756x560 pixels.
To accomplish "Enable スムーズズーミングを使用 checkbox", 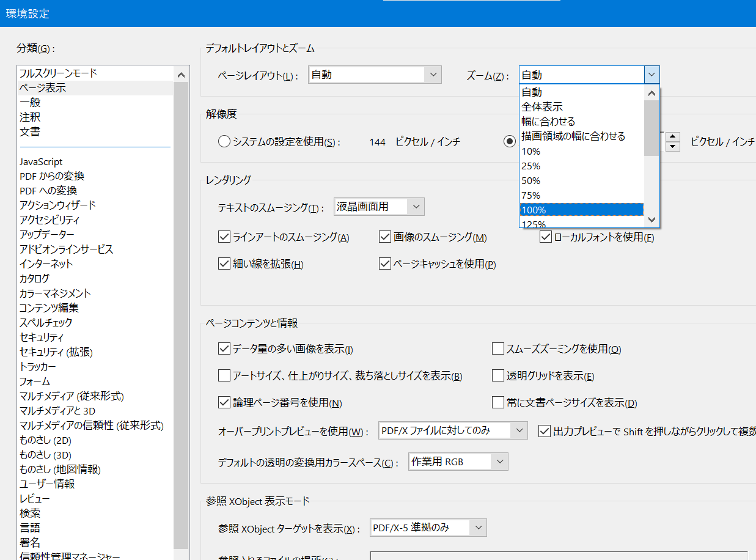I will [497, 349].
